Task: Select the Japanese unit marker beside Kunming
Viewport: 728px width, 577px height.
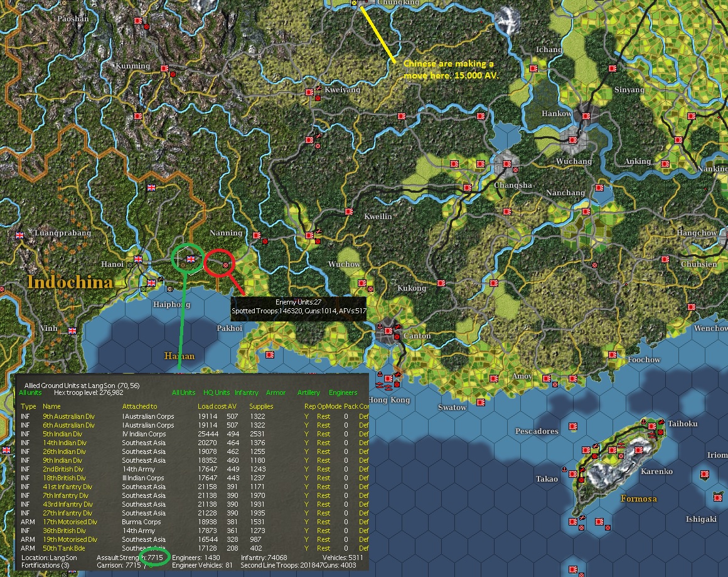Action: click(x=164, y=68)
